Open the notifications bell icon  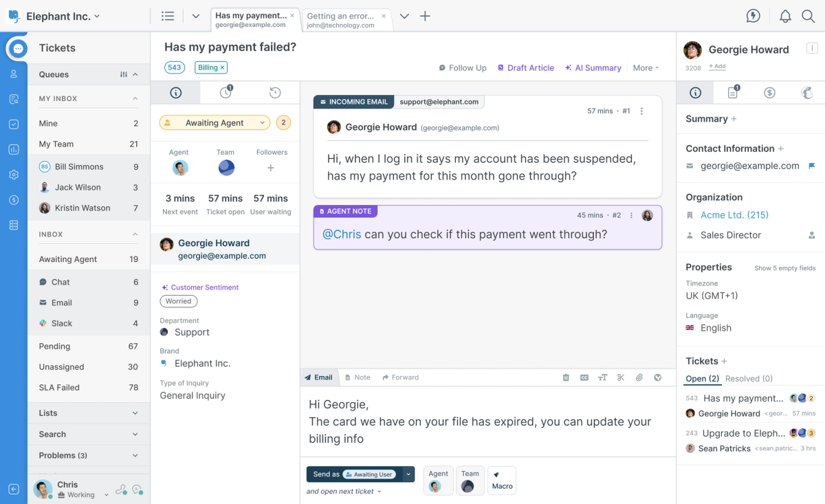[x=785, y=16]
